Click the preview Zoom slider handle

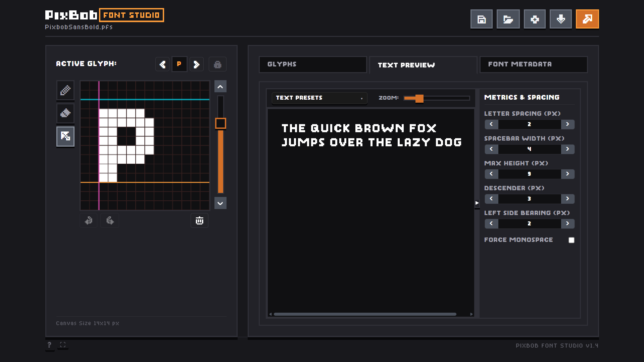[x=419, y=98]
